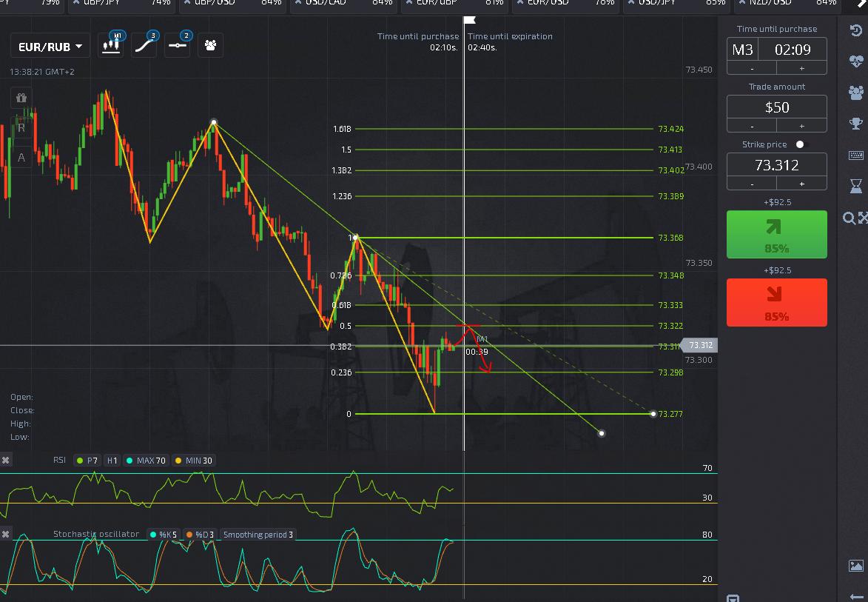Select the Fibonacci handle at 73.277 level
The image size is (868, 602).
tap(653, 414)
